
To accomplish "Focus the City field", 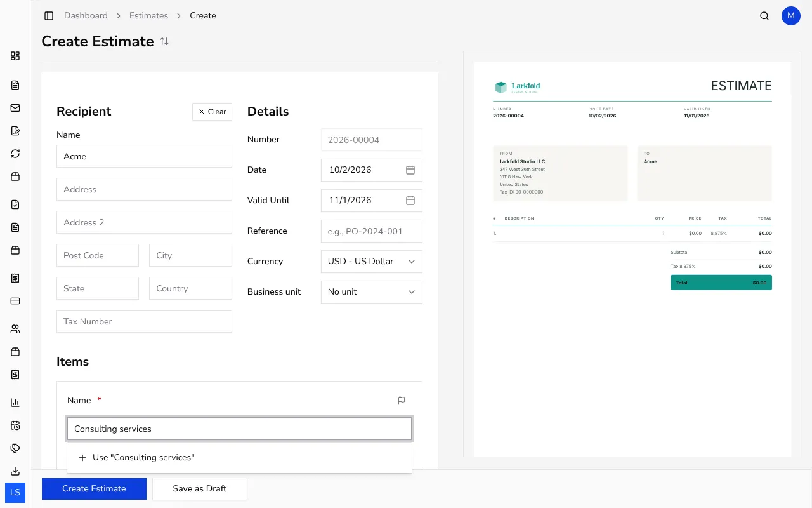I will [x=190, y=255].
